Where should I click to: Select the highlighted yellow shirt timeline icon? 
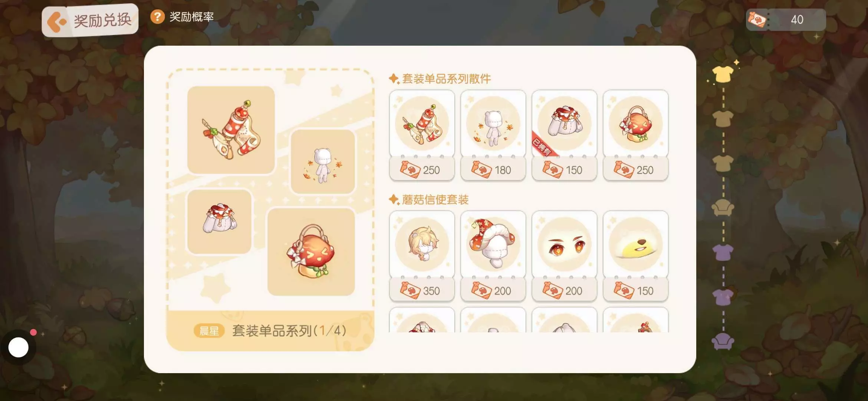click(723, 74)
